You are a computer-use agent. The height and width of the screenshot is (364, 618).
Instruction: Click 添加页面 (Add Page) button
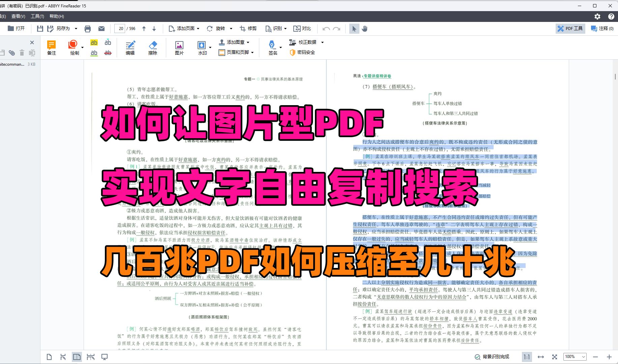(182, 29)
